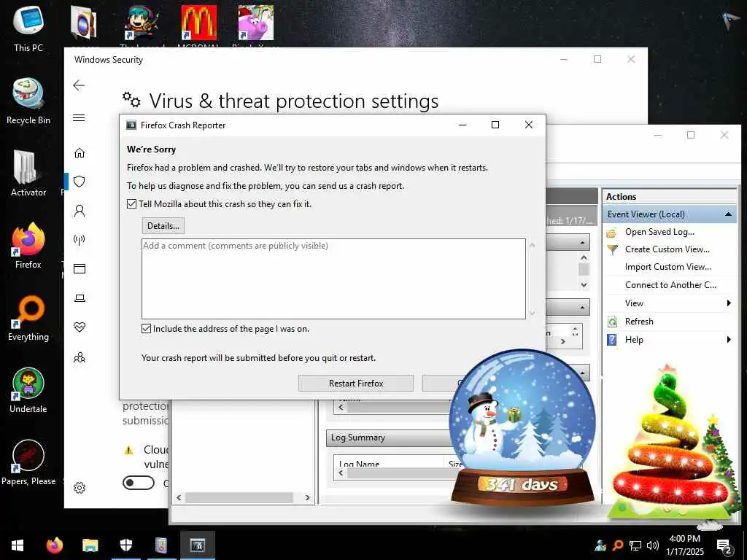Launch the Papers, Please desktop shortcut
This screenshot has width=747, height=560.
pyautogui.click(x=28, y=462)
